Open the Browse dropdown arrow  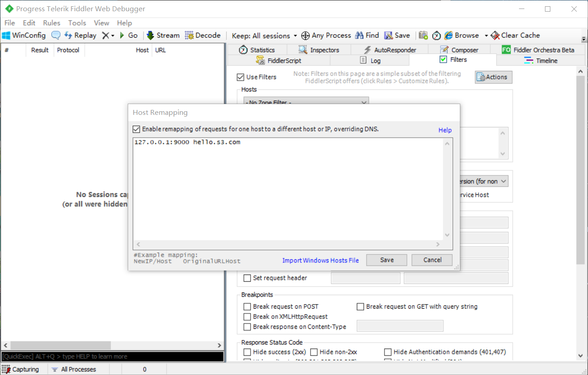pos(486,35)
